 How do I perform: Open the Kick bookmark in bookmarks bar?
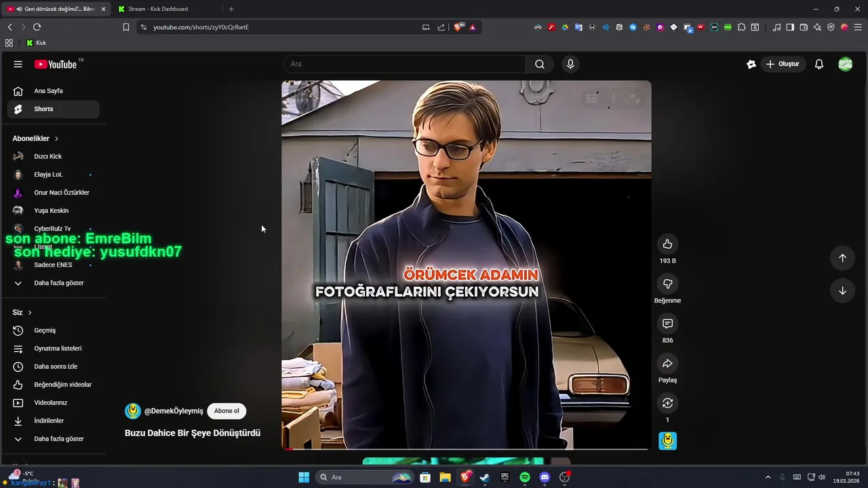(36, 43)
